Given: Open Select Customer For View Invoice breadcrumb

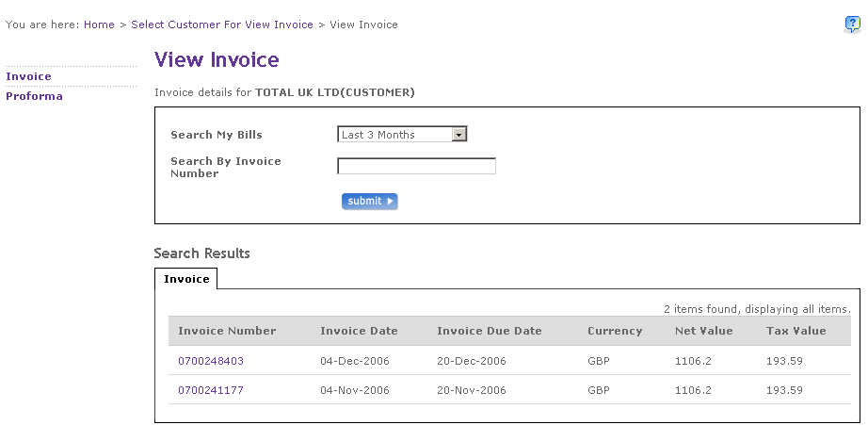Looking at the screenshot, I should 222,25.
